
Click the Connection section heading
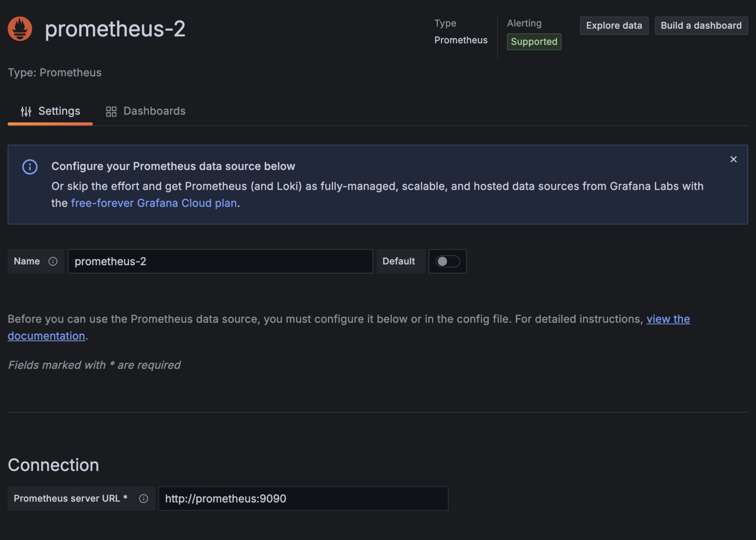click(53, 465)
